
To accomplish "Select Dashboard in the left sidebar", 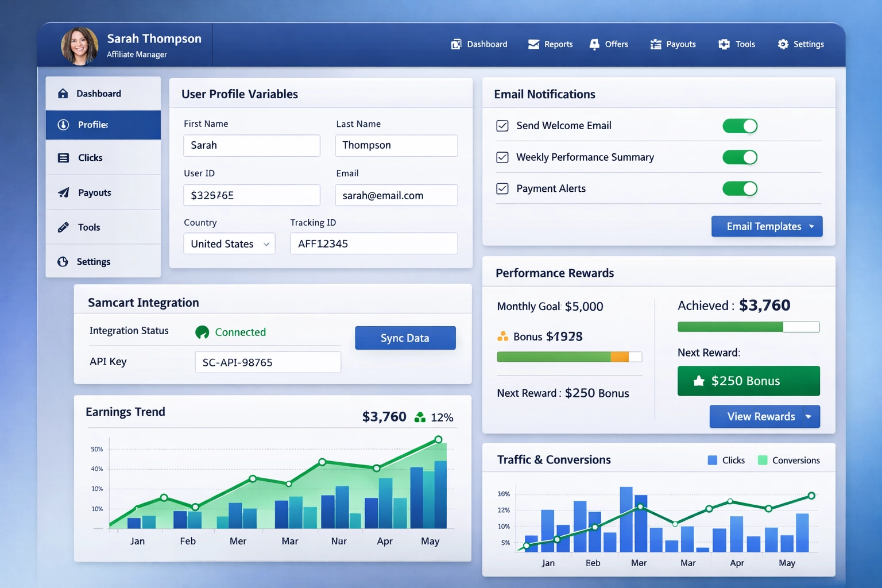I will [x=64, y=93].
